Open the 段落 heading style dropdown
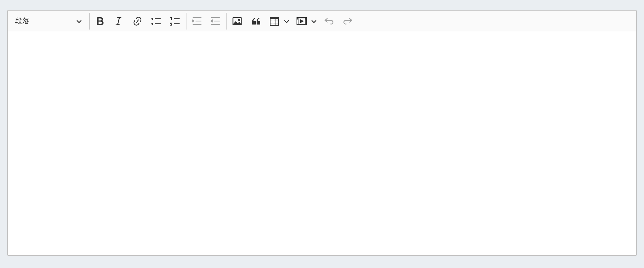644x268 pixels. coord(48,21)
